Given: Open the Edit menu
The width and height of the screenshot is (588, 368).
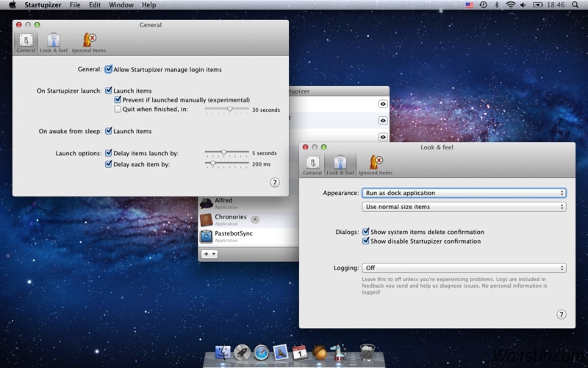Looking at the screenshot, I should point(95,5).
